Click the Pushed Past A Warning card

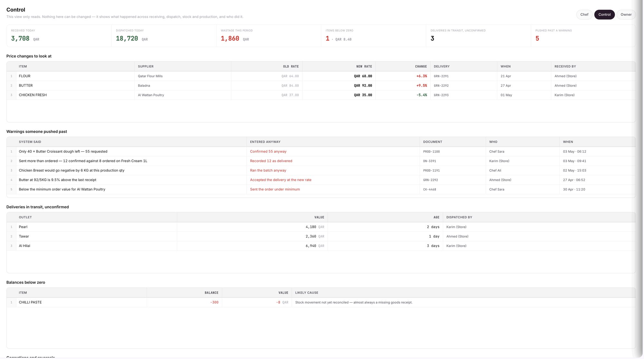(583, 36)
